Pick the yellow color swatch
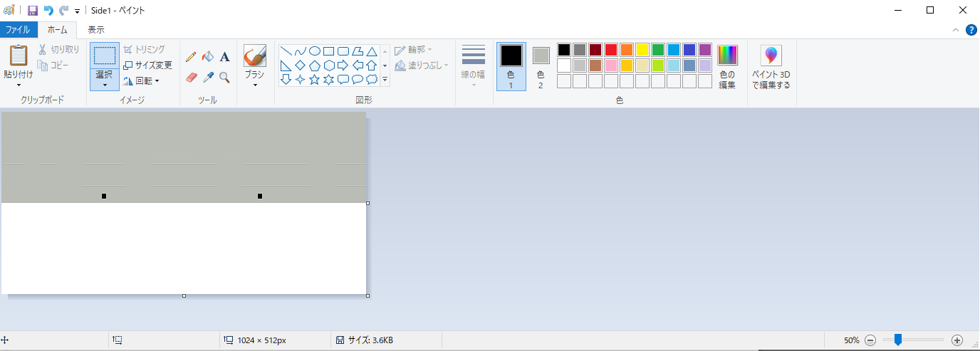This screenshot has width=980, height=351. tap(642, 50)
